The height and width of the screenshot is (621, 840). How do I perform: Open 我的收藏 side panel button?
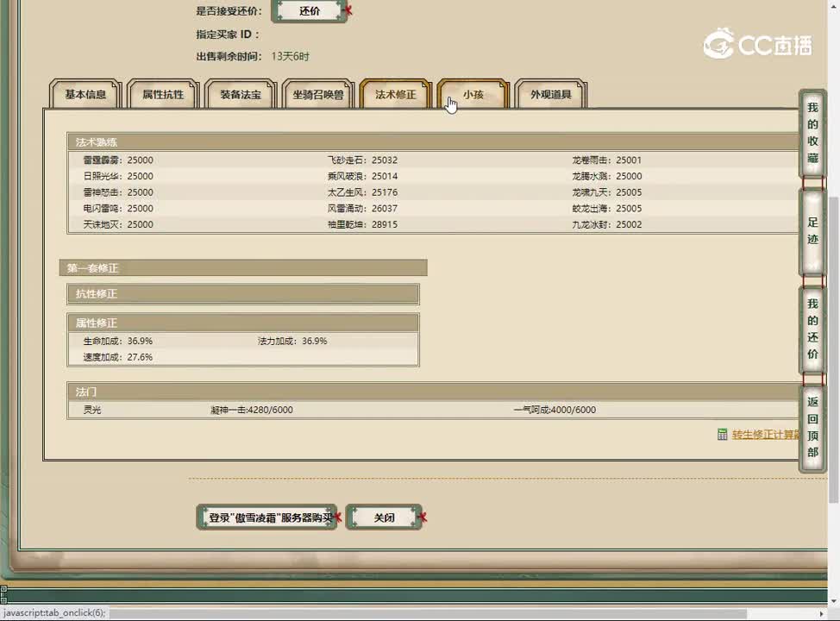[812, 133]
